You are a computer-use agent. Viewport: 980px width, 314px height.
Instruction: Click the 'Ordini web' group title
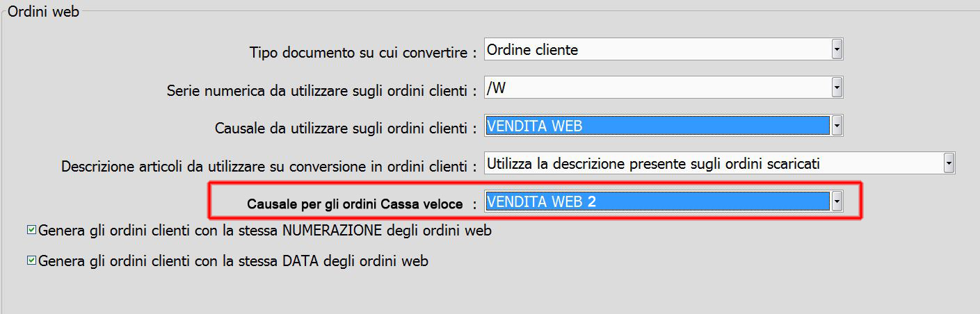pos(43,12)
